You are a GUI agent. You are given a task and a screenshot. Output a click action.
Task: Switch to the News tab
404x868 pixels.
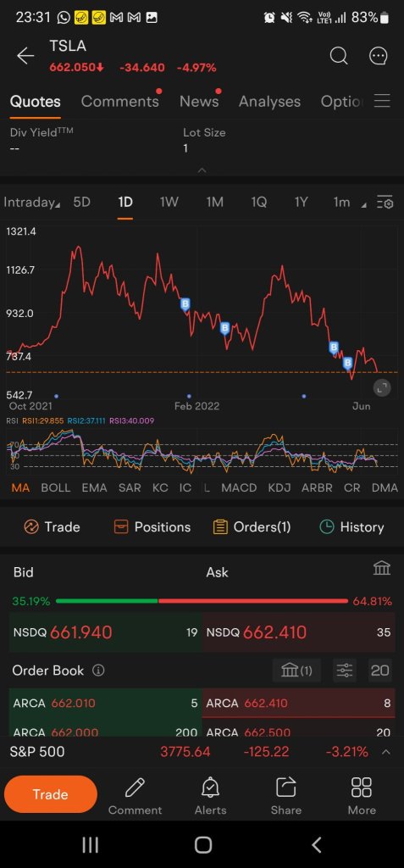pos(199,102)
